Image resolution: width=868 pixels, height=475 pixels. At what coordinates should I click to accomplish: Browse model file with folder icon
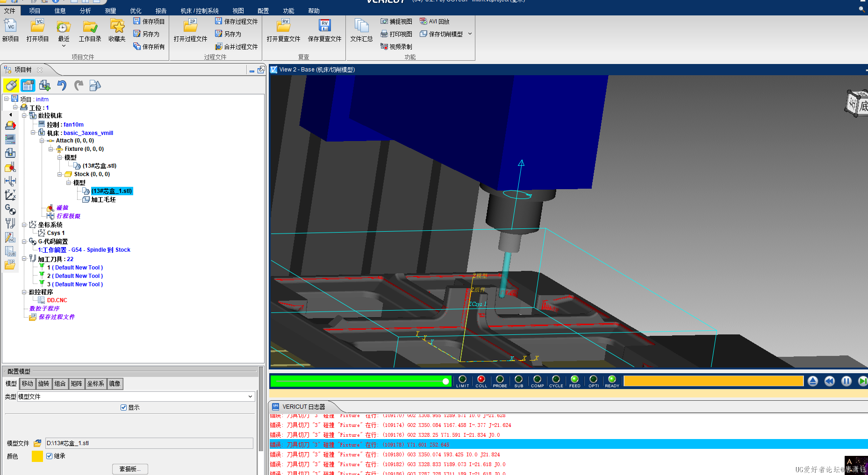[x=37, y=443]
